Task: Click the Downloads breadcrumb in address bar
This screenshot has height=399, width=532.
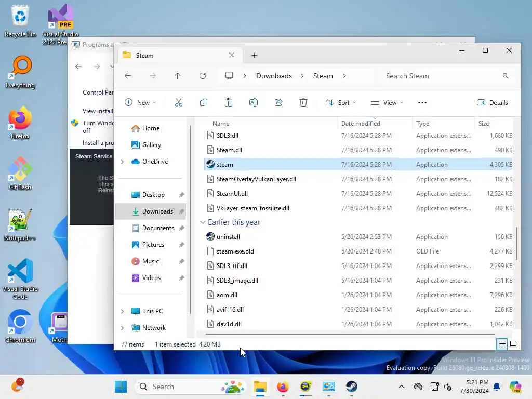Action: tap(274, 76)
